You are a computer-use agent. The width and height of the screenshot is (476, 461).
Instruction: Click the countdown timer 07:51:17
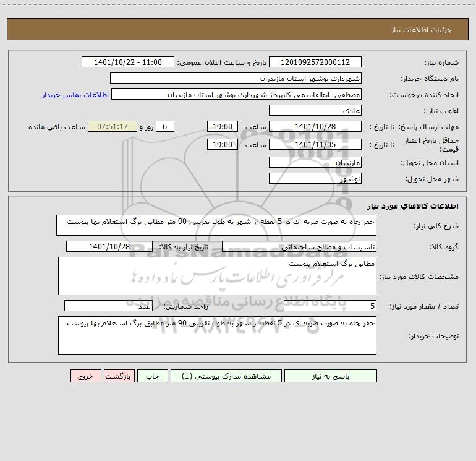113,126
